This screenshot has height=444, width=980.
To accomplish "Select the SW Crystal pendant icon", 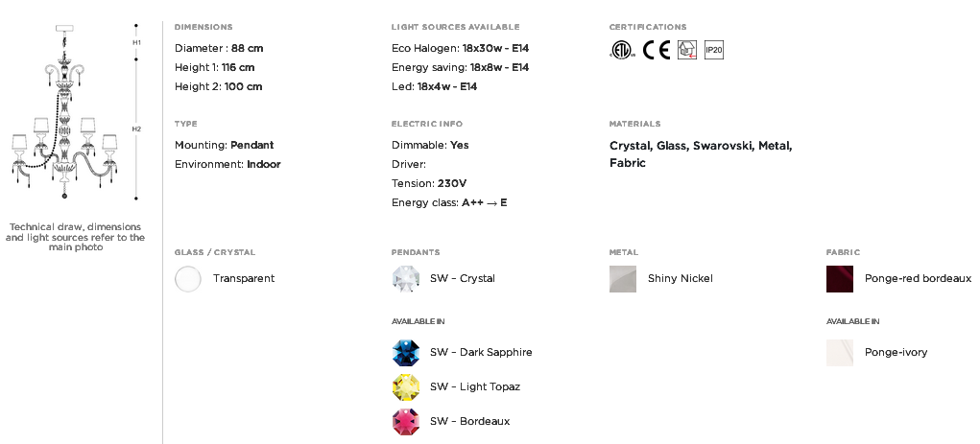I will 406,278.
